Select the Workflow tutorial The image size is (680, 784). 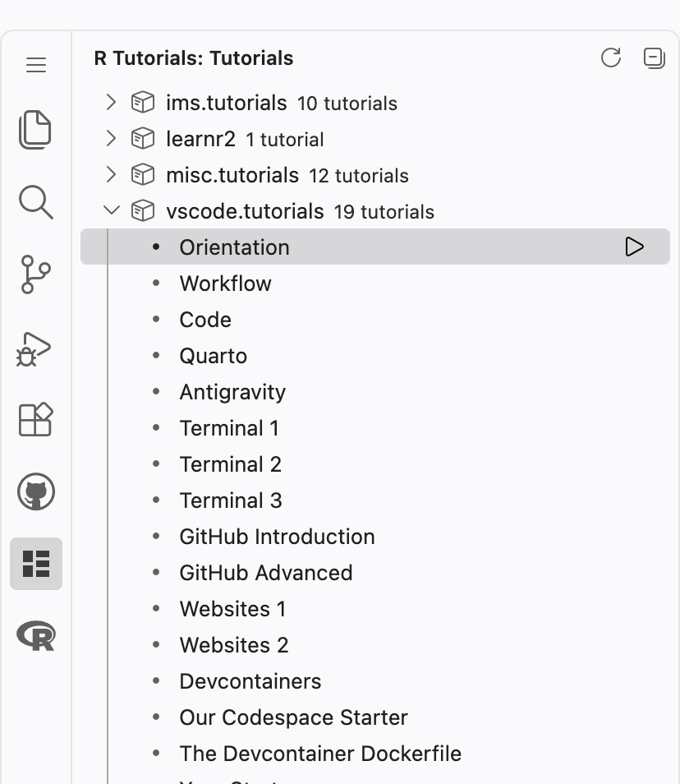point(375,283)
